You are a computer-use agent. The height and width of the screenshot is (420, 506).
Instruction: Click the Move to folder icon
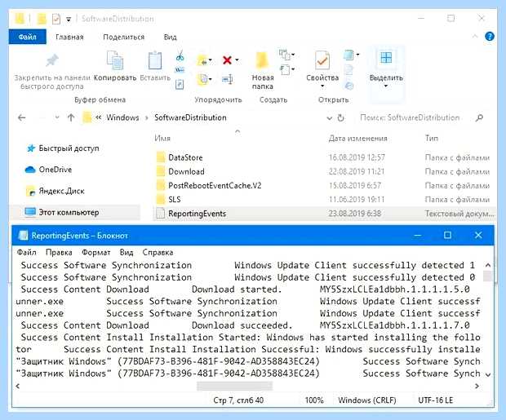[202, 60]
